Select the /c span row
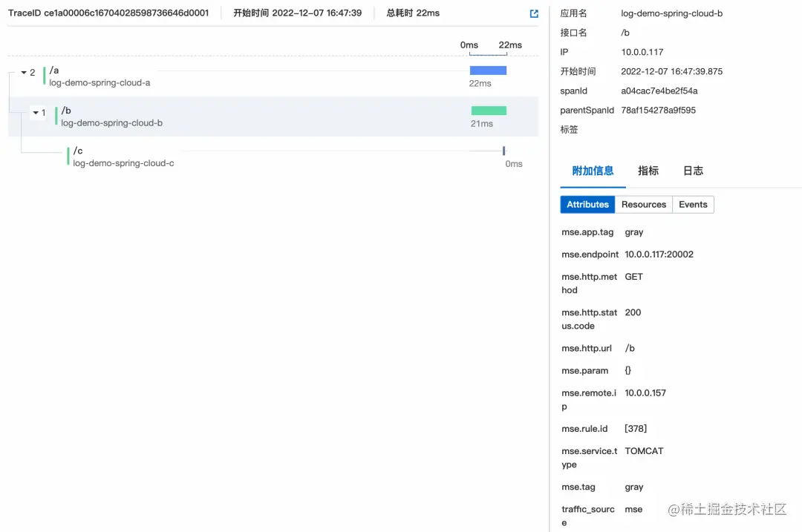The width and height of the screenshot is (802, 532). click(273, 157)
